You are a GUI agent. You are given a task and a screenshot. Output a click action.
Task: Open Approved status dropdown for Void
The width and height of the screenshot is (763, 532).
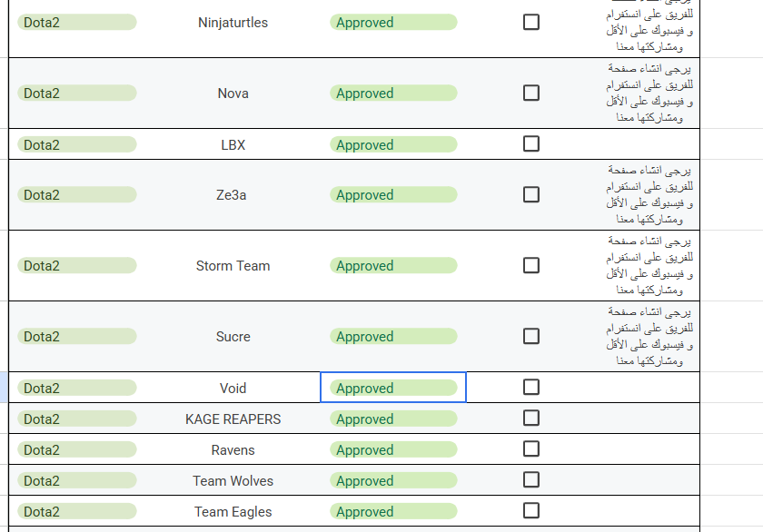coord(392,389)
